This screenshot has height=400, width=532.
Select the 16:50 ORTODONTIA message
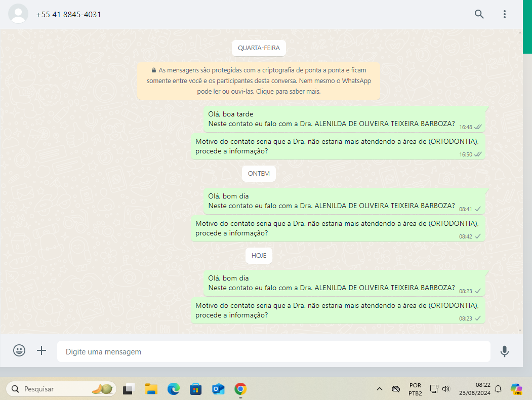(338, 146)
